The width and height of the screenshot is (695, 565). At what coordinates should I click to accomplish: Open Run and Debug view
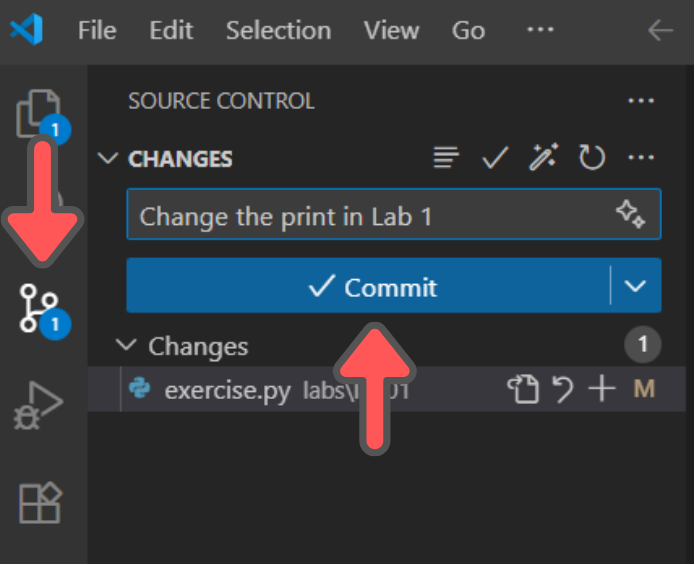click(38, 405)
